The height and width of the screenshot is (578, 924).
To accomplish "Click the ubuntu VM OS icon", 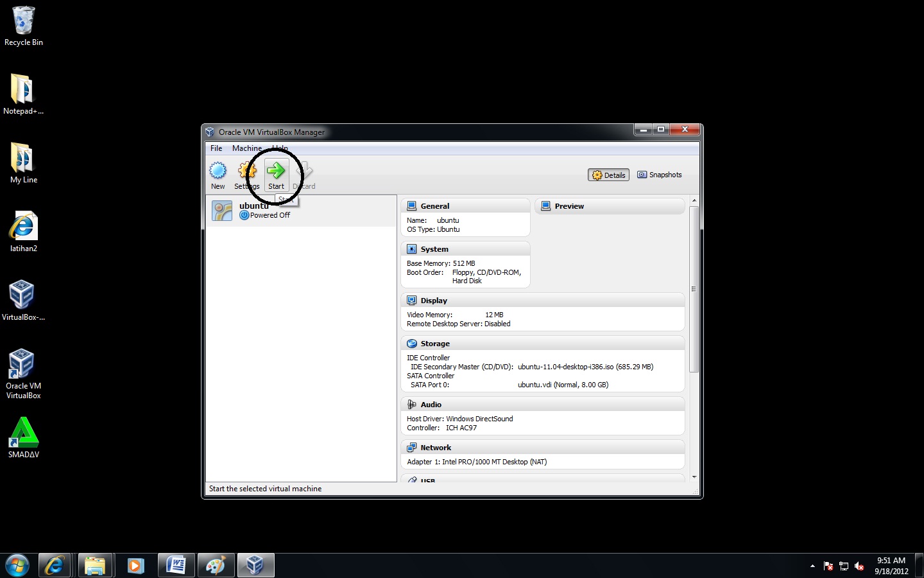I will pos(222,211).
